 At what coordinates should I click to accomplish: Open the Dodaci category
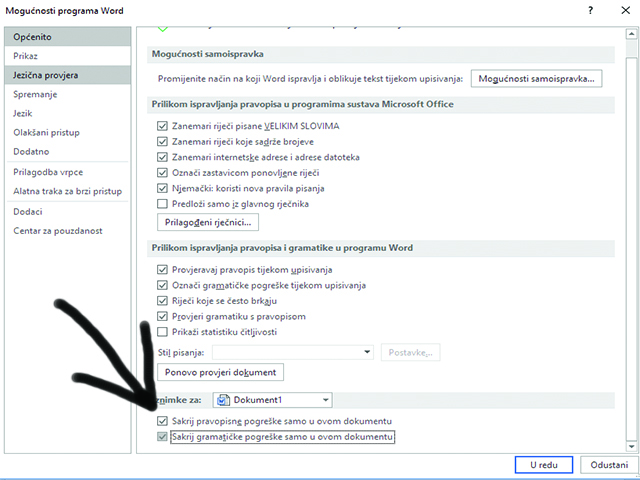tap(68, 212)
